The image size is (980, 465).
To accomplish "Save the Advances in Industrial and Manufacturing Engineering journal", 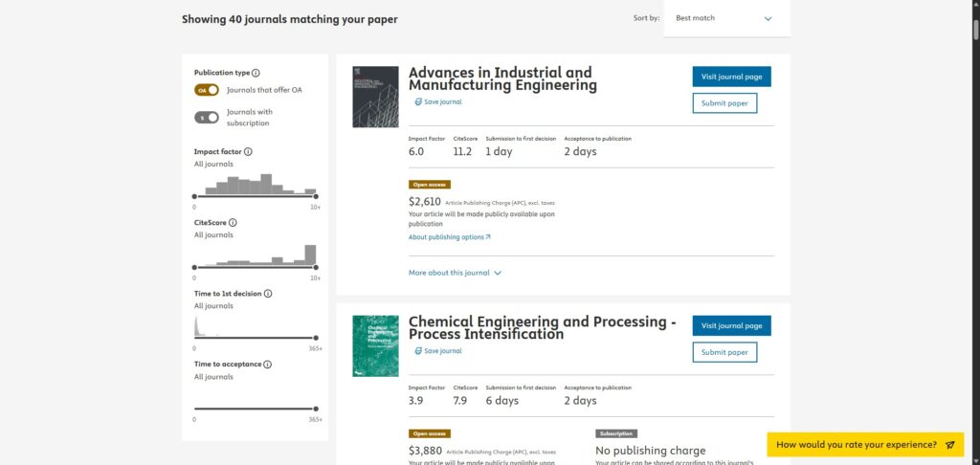I will click(x=438, y=101).
